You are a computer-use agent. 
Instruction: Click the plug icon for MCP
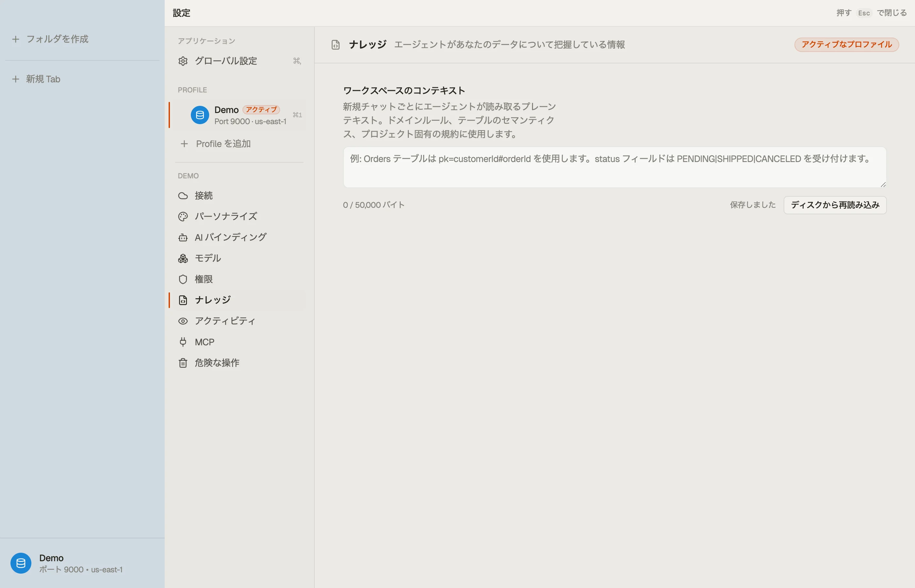point(183,342)
